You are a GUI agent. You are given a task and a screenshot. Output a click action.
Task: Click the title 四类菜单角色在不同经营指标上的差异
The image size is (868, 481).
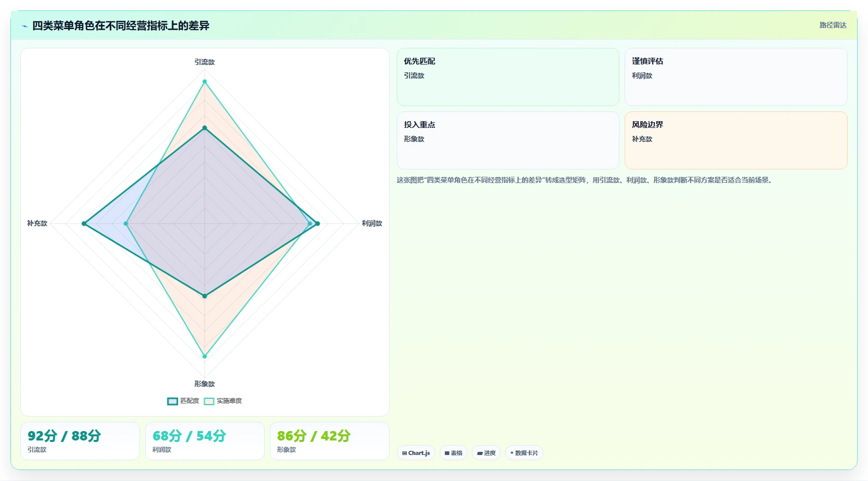pos(121,25)
